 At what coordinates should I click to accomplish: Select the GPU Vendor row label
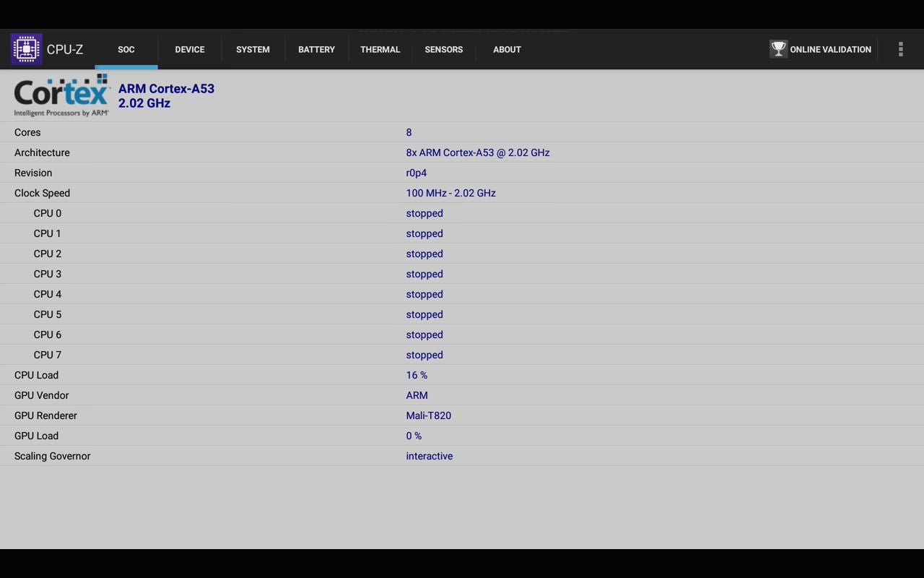pyautogui.click(x=42, y=395)
